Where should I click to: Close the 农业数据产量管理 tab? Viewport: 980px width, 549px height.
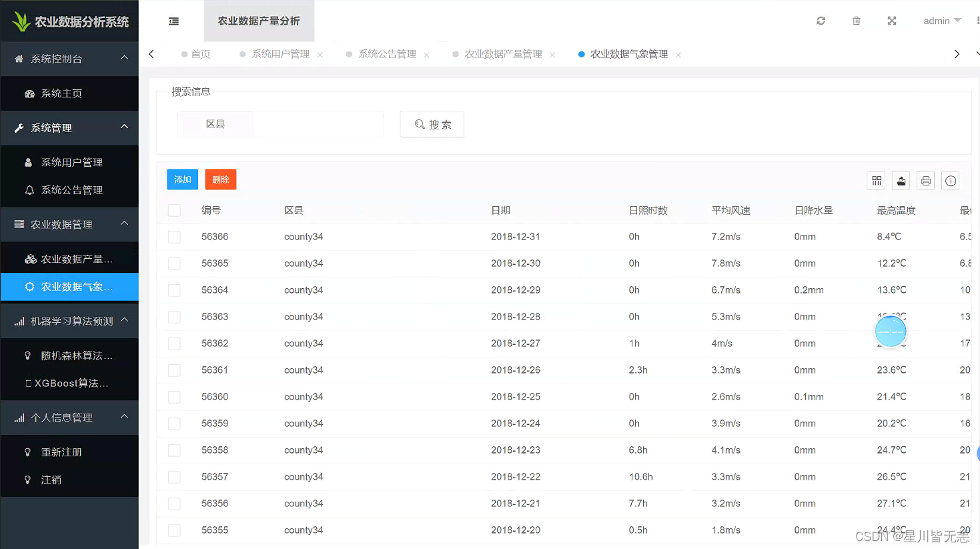point(552,55)
